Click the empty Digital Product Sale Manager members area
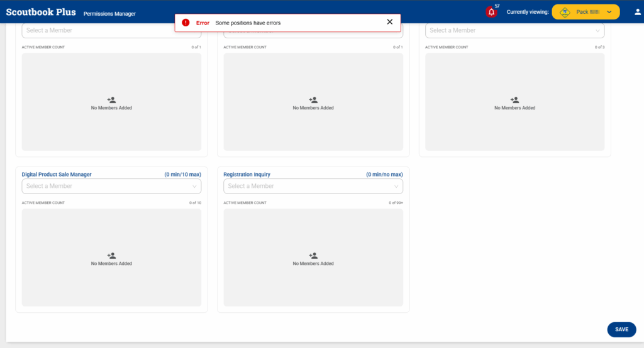644x348 pixels. click(111, 283)
